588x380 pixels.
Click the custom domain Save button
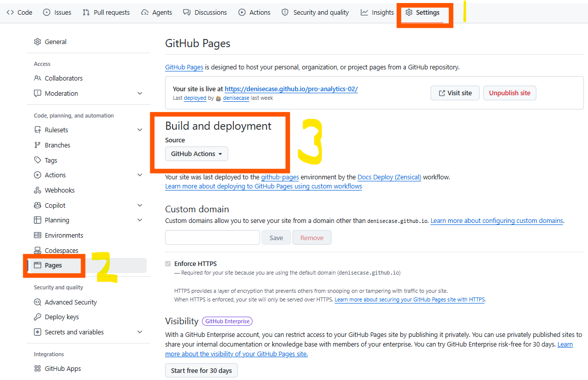coord(276,237)
